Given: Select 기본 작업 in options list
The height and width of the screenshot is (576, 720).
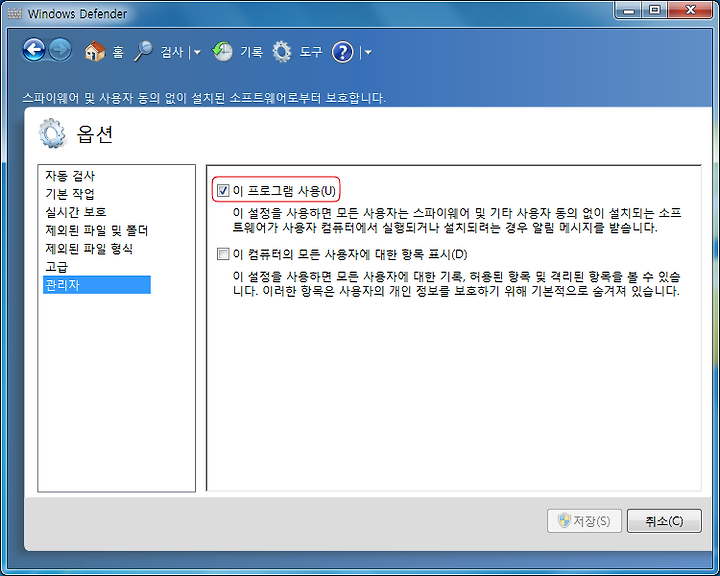Looking at the screenshot, I should (x=70, y=194).
